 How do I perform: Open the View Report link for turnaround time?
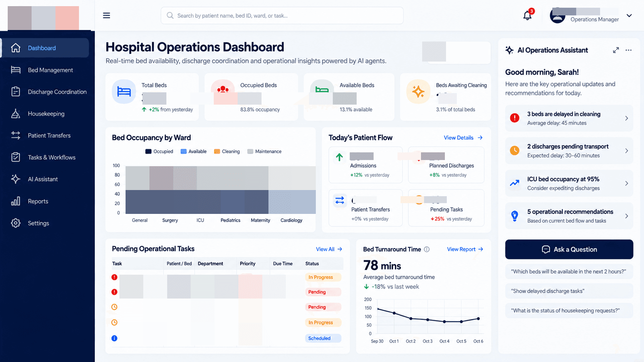pos(465,249)
